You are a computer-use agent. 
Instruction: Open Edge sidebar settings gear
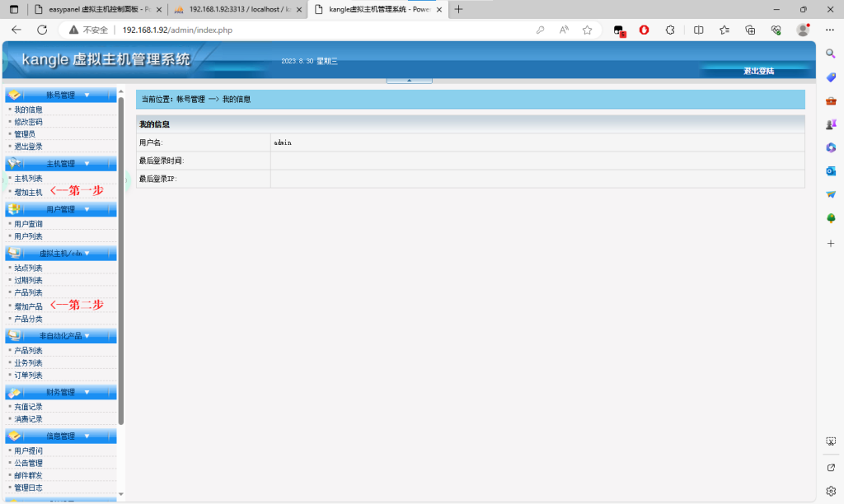tap(831, 491)
